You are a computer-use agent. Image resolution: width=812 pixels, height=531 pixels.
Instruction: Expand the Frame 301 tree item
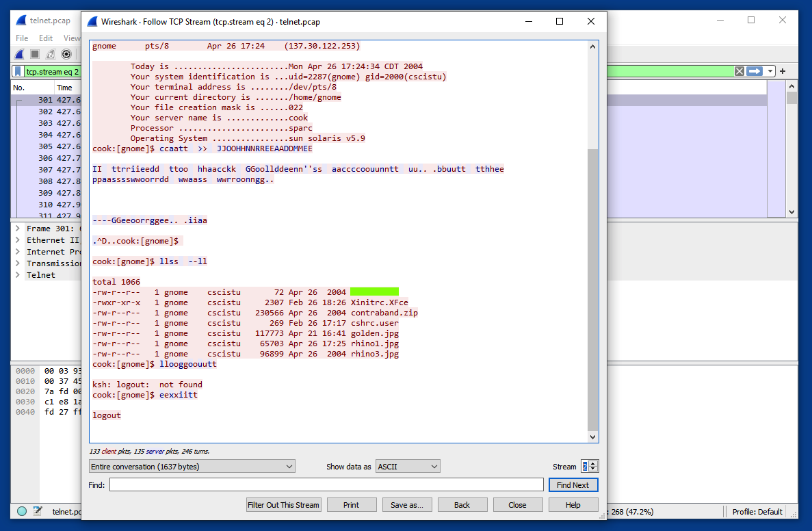(17, 229)
